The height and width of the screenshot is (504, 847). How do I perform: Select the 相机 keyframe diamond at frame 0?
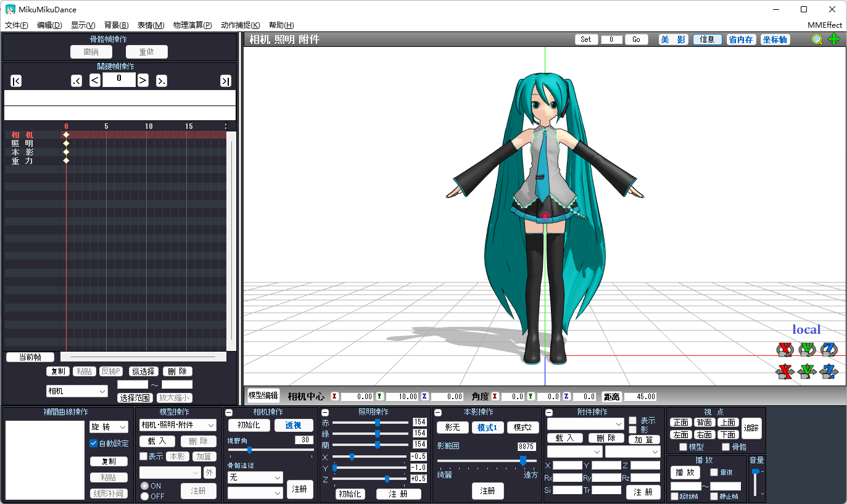tap(66, 134)
